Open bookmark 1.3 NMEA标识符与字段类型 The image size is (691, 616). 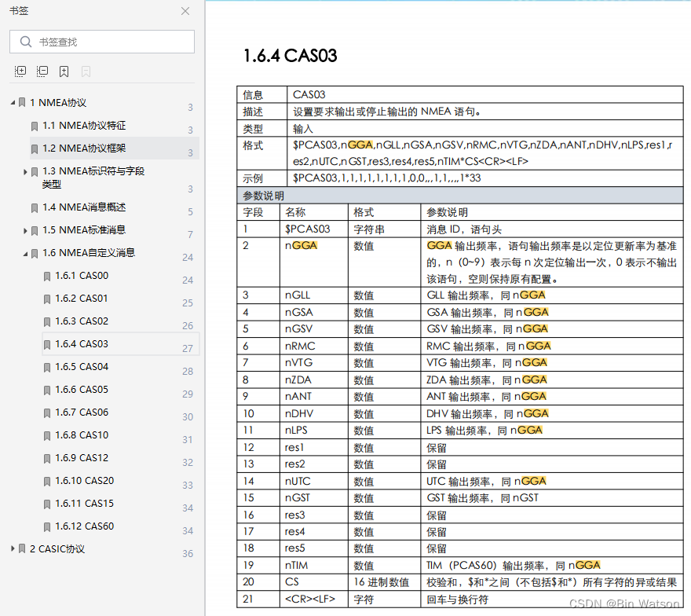(x=93, y=178)
